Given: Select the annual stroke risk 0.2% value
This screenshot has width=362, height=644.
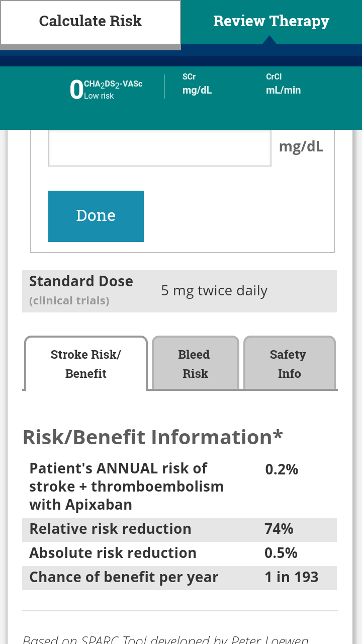Looking at the screenshot, I should [282, 469].
